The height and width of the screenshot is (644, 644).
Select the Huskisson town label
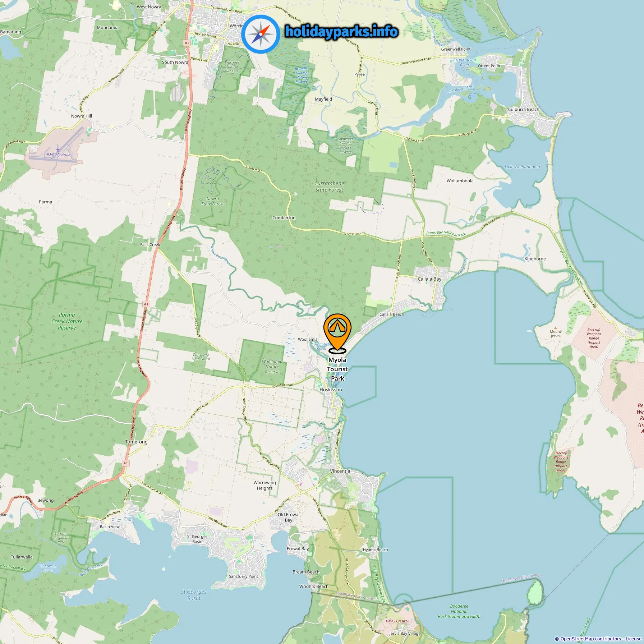click(x=331, y=390)
